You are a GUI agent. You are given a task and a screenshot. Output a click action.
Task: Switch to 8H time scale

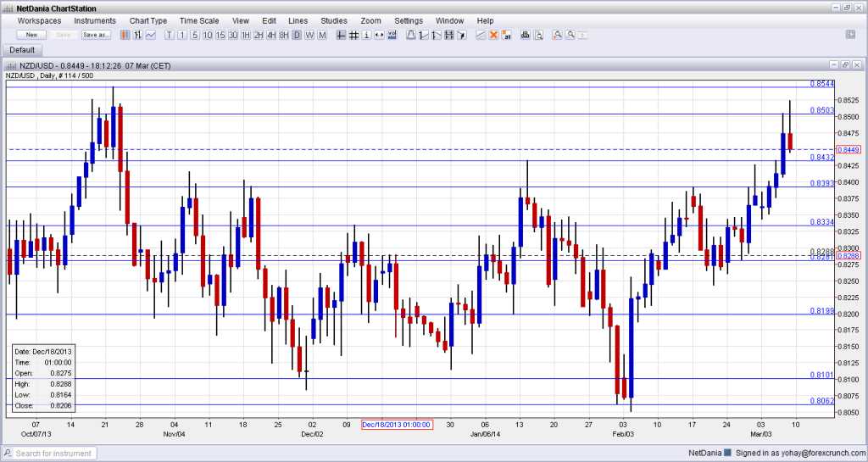coord(284,35)
